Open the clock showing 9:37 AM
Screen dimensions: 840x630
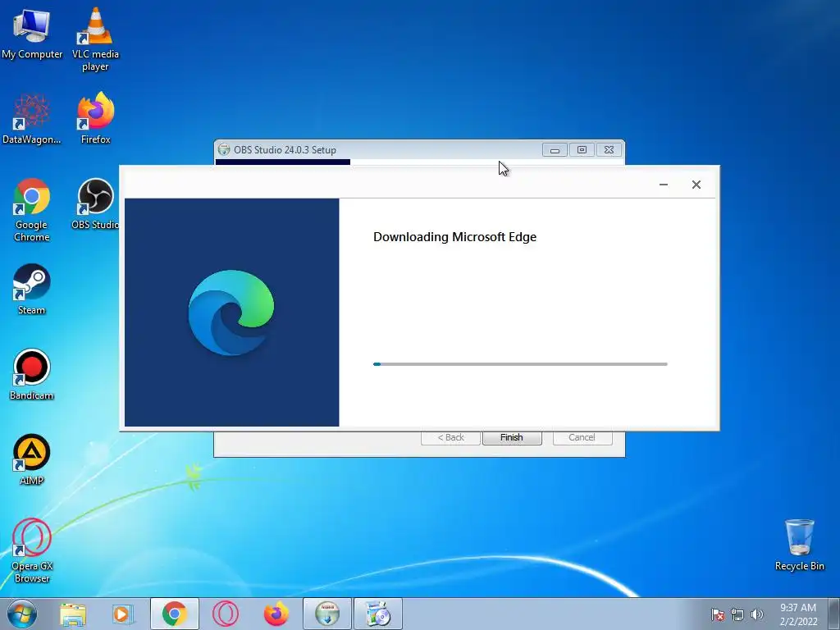[x=798, y=614]
